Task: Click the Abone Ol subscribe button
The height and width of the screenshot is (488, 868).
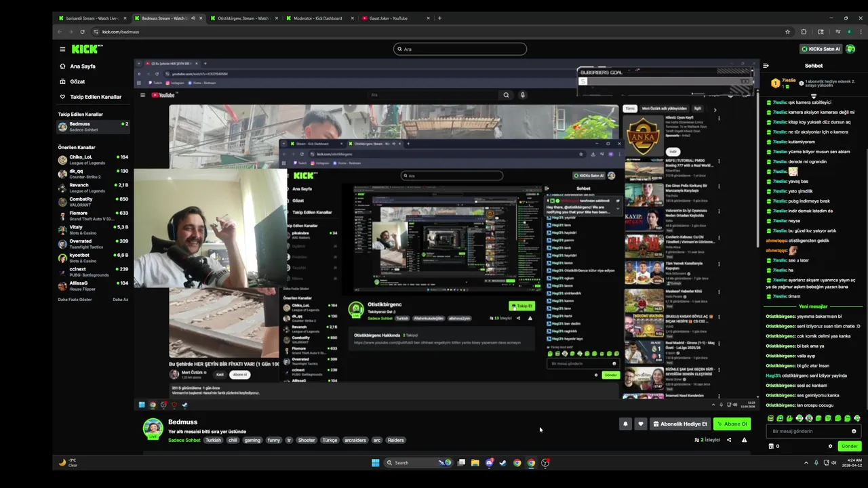Action: pos(732,424)
